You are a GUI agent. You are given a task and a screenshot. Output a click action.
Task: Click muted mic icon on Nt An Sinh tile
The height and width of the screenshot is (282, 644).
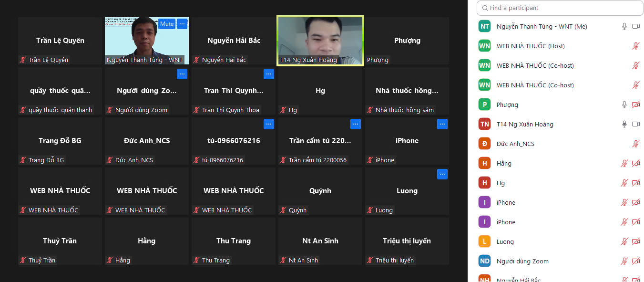click(x=283, y=261)
